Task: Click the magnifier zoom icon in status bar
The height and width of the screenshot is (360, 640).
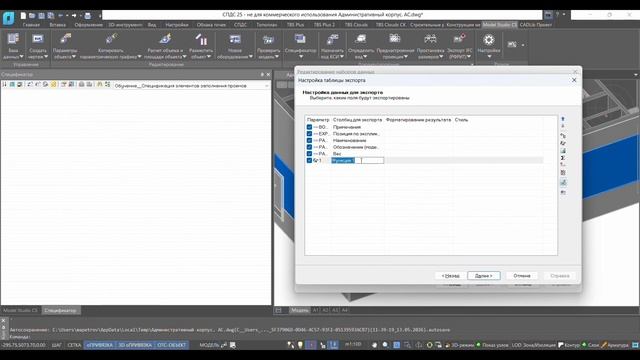Action: tap(385, 345)
